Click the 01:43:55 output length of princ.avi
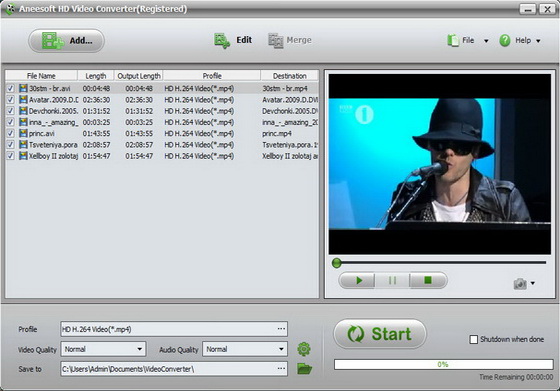 139,134
